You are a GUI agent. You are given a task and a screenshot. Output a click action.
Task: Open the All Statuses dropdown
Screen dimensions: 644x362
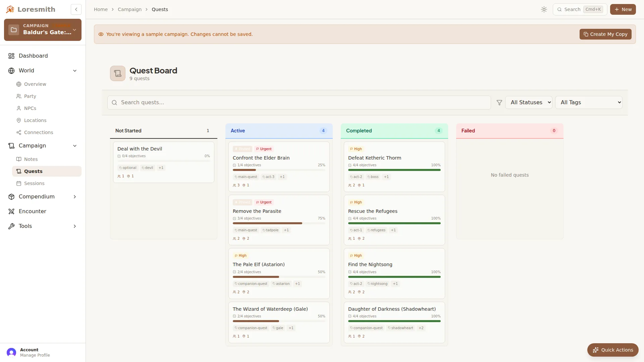[529, 102]
